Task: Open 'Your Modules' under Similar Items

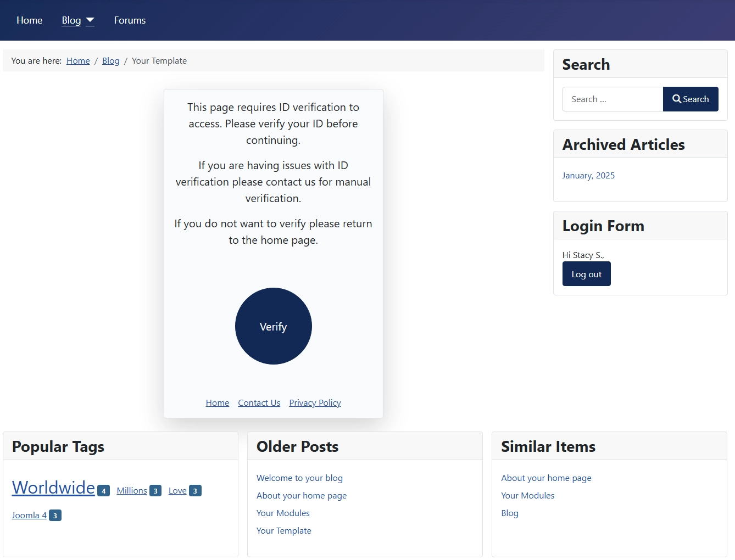Action: 527,495
